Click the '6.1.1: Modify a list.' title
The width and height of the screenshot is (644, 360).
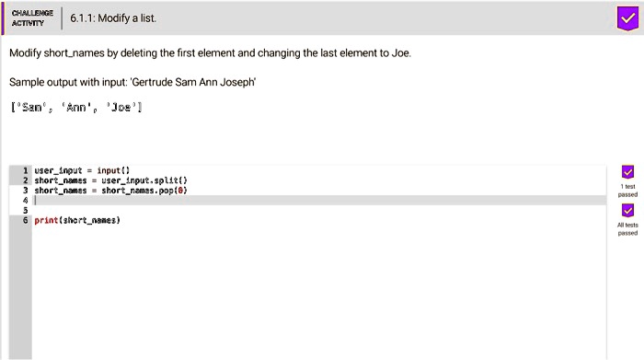pos(113,18)
